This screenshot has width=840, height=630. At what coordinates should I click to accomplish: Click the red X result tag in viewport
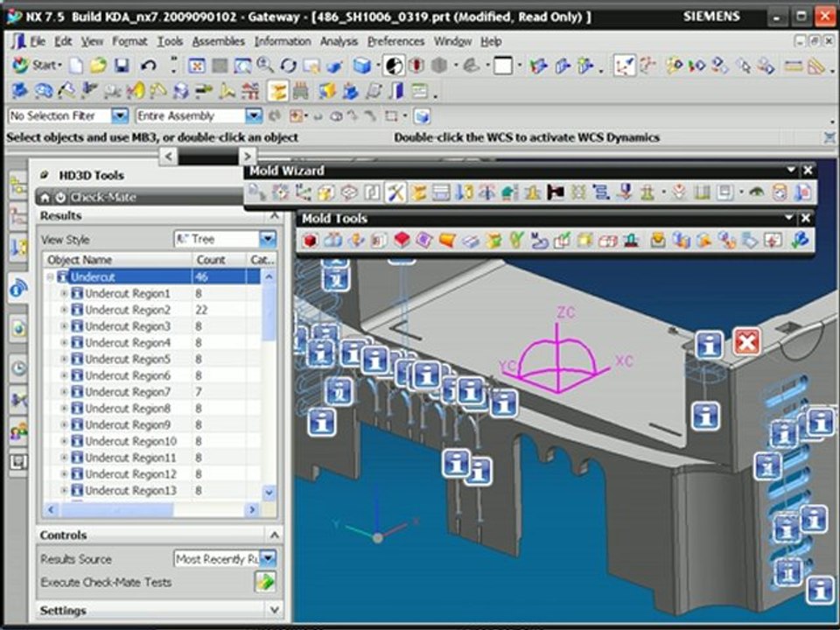[746, 341]
